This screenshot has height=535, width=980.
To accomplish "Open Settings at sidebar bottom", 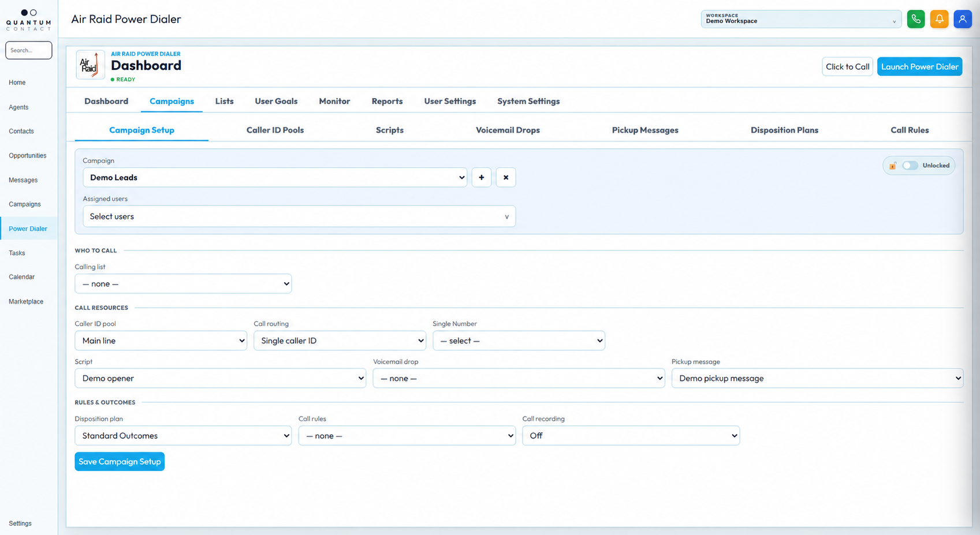I will coord(20,523).
